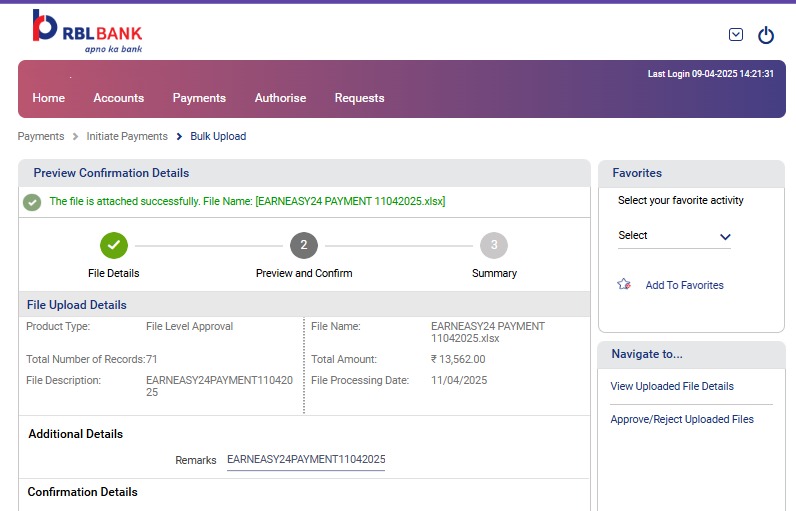Image resolution: width=796 pixels, height=511 pixels.
Task: Click the file attached successfully message
Action: 247,201
